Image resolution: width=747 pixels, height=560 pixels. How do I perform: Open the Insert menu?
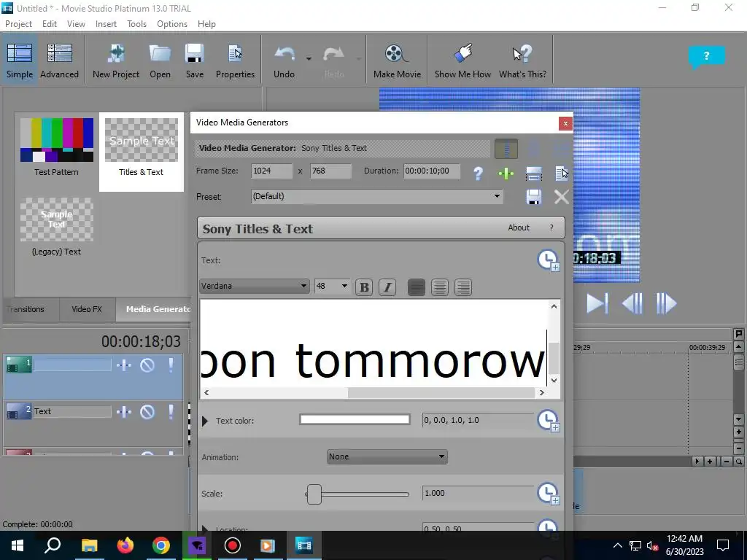tap(106, 24)
